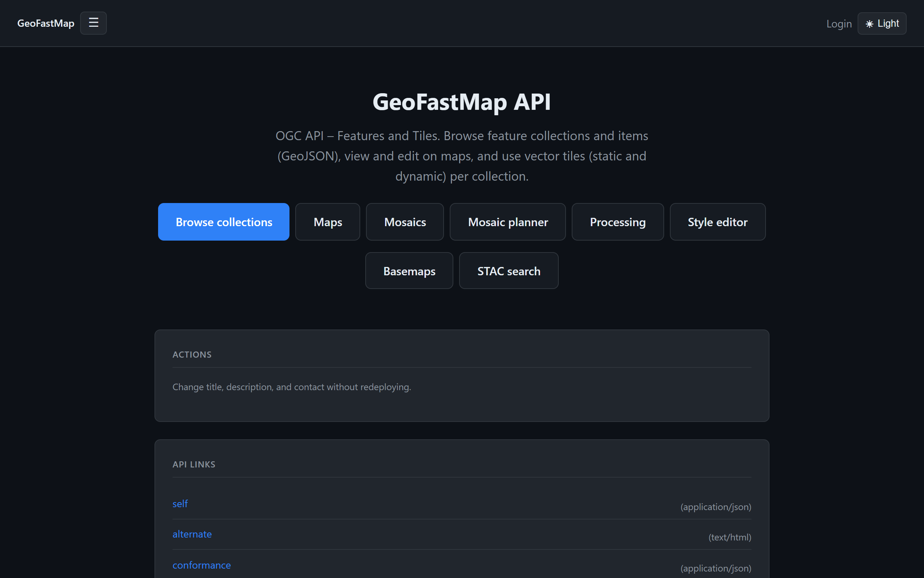Switch to Light theme
924x578 pixels.
882,23
